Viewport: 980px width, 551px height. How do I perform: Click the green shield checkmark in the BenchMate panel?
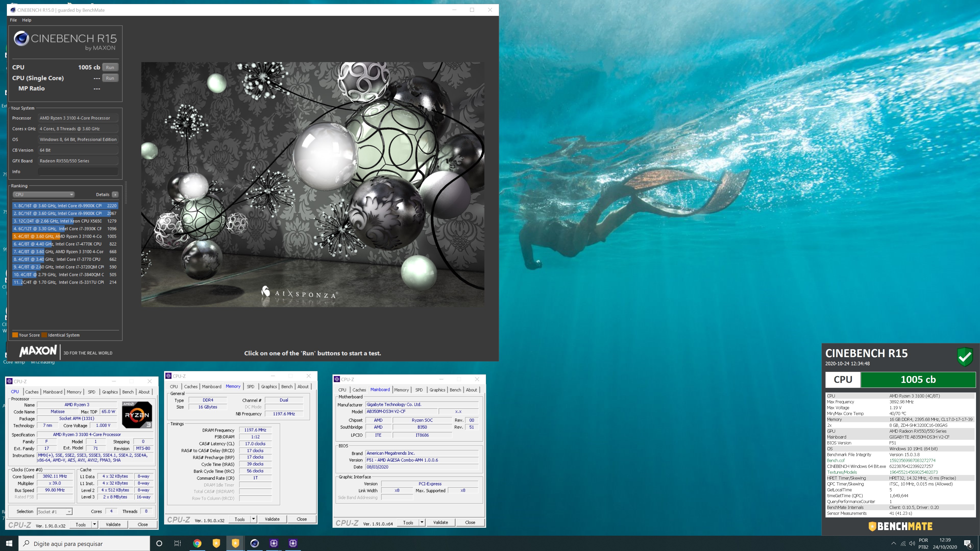(965, 357)
